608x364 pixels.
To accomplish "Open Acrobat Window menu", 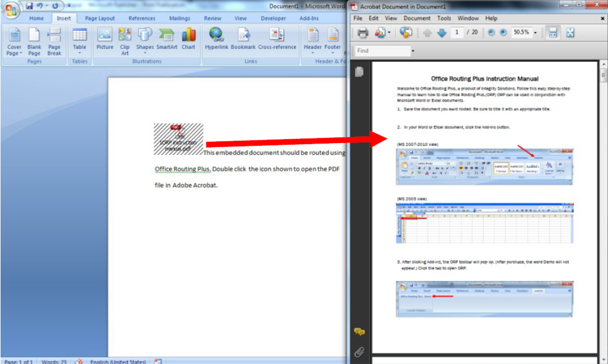I will point(468,18).
